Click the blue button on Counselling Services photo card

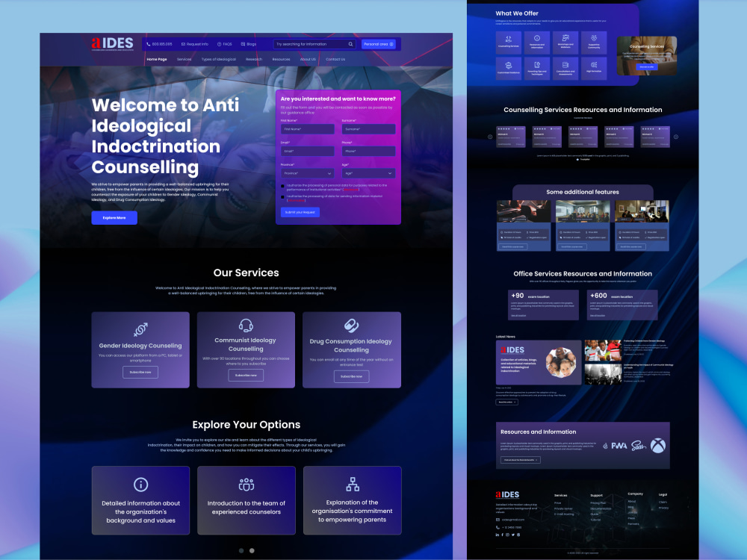point(646,67)
